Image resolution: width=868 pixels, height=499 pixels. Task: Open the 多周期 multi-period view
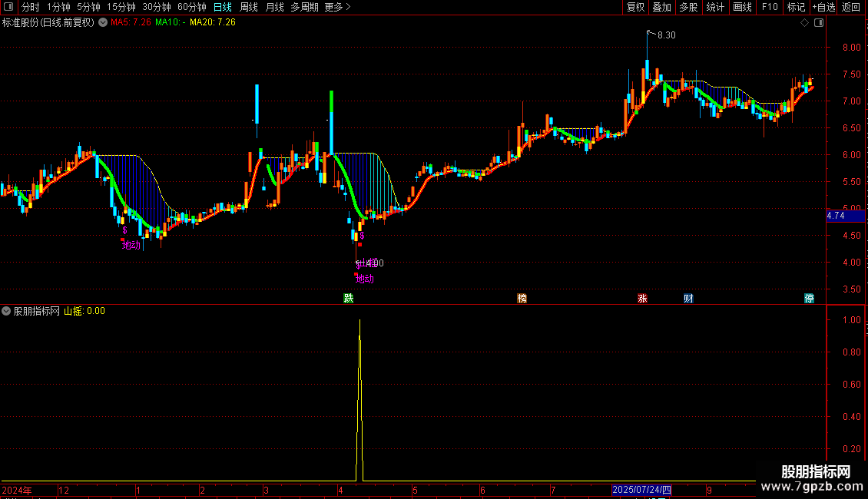coord(304,7)
